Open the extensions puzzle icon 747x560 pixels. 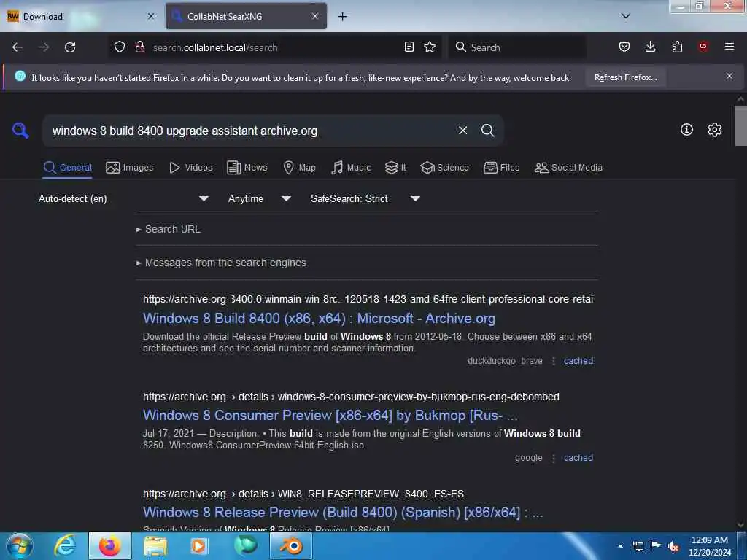677,47
